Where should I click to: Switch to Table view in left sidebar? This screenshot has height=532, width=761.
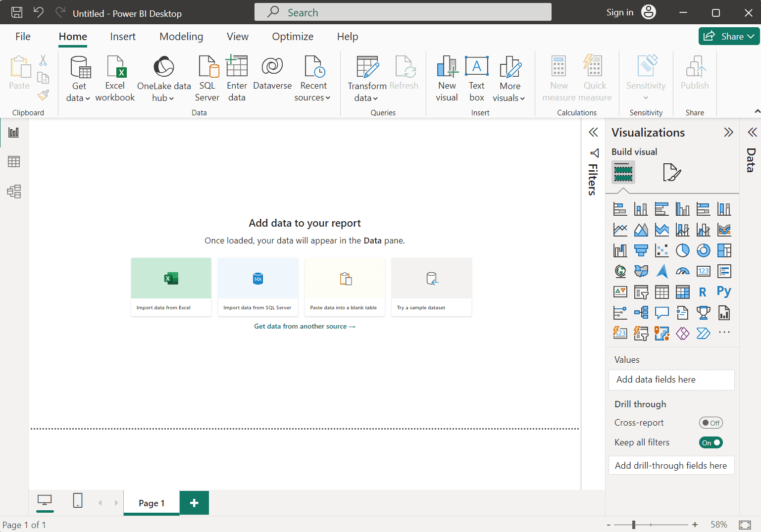(x=14, y=162)
